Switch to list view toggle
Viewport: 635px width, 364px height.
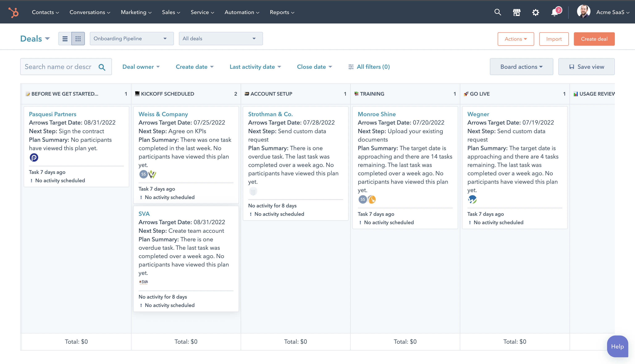[65, 39]
